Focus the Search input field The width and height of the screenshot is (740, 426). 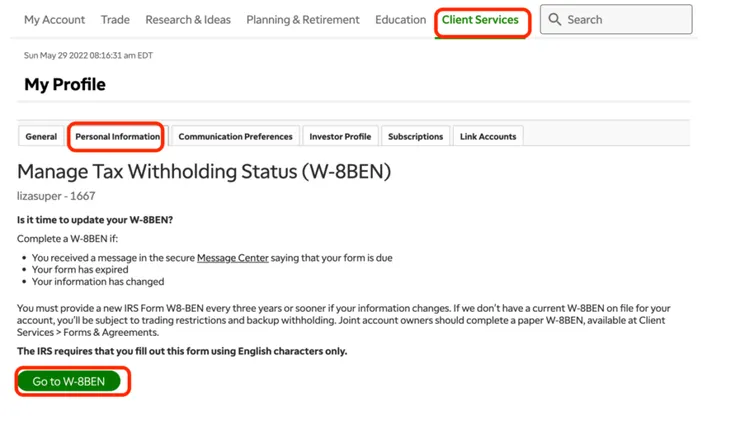tap(616, 19)
